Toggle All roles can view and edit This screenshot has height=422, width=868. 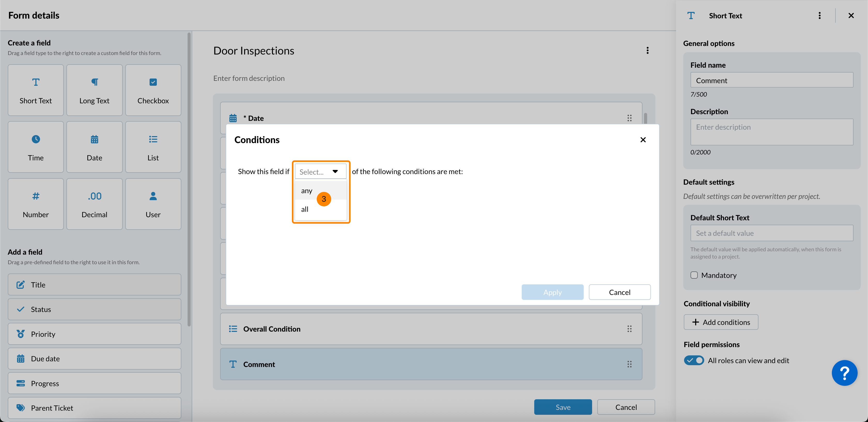(x=694, y=360)
